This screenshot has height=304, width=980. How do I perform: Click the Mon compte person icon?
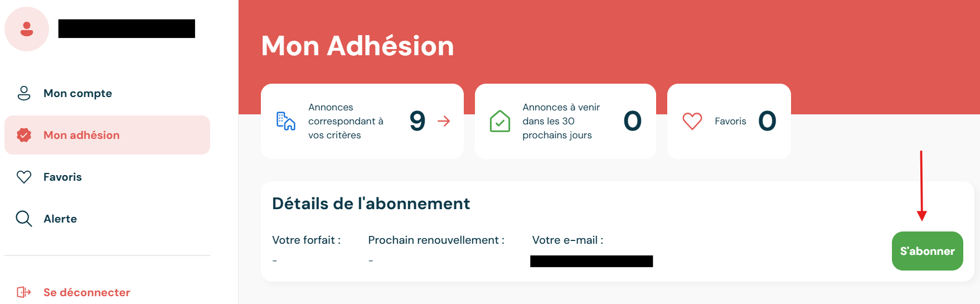point(24,93)
